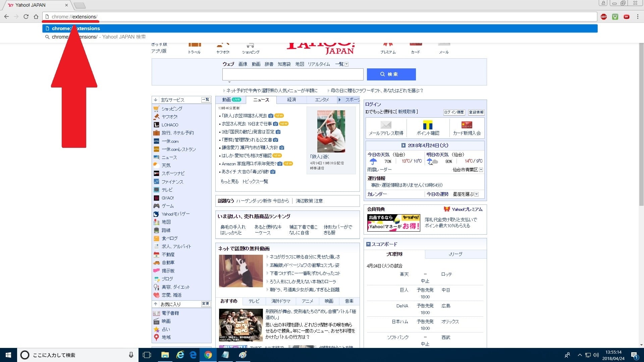
Task: Collapse 主なサービス section arrow
Action: (156, 100)
